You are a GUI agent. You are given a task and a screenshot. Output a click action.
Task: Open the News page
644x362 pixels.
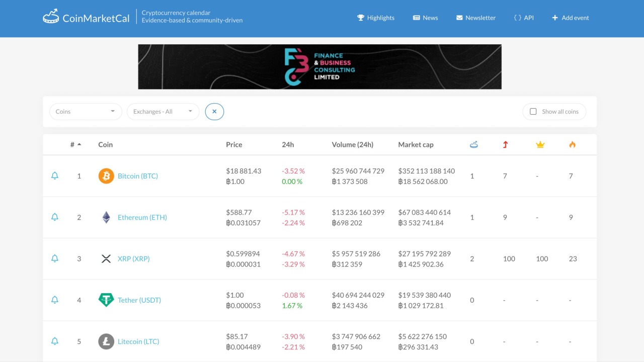[425, 18]
